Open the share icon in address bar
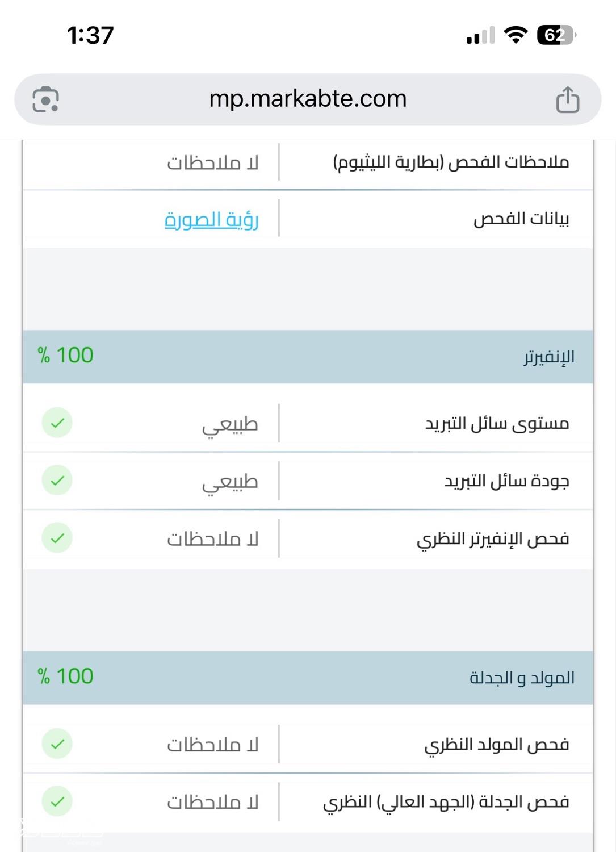Viewport: 616px width, 852px height. coord(567,99)
